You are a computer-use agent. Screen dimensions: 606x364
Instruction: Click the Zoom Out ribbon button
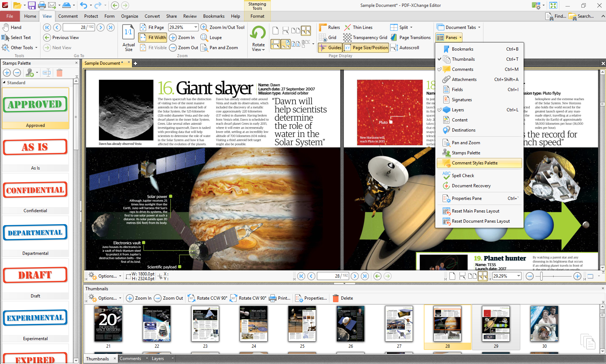(184, 48)
